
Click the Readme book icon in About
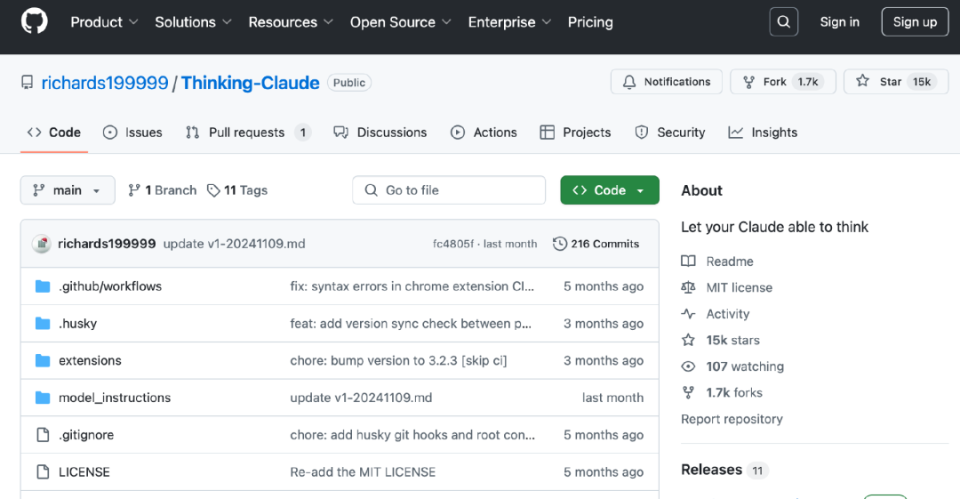click(688, 261)
